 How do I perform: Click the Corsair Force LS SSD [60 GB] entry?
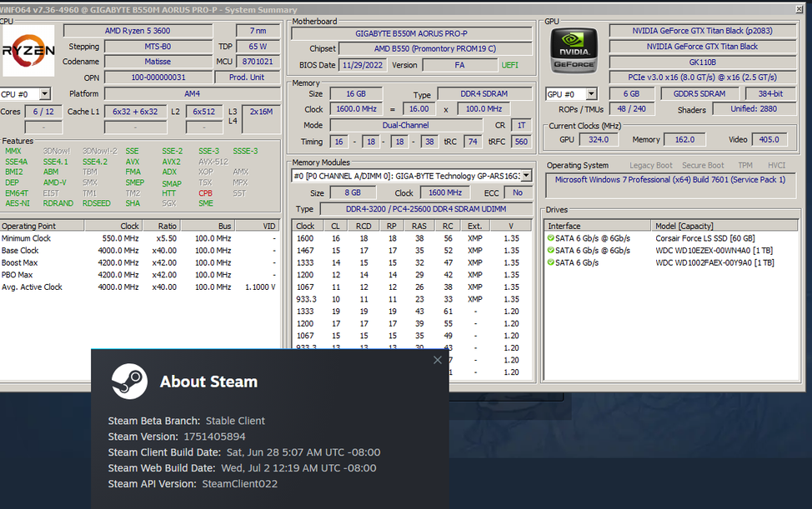704,238
